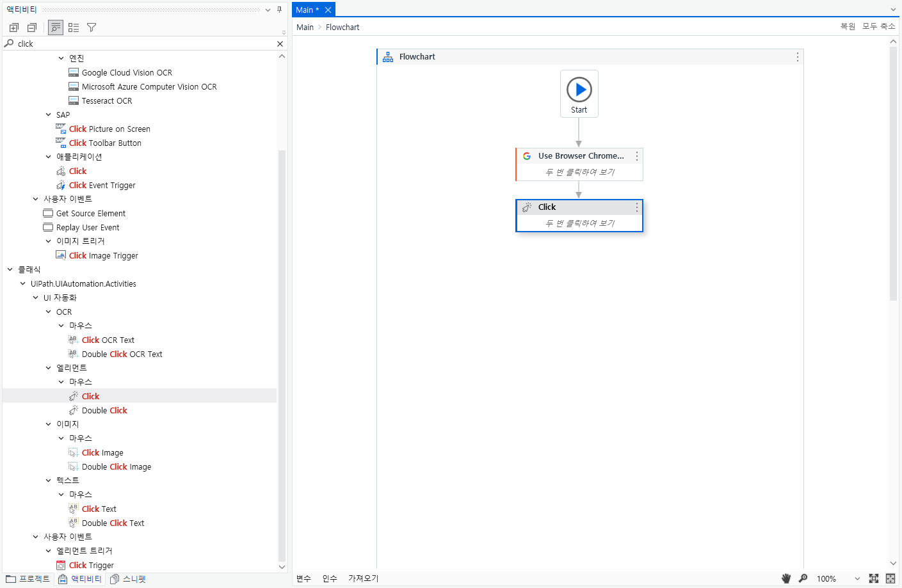Open the 변수 variables panel

(x=303, y=578)
